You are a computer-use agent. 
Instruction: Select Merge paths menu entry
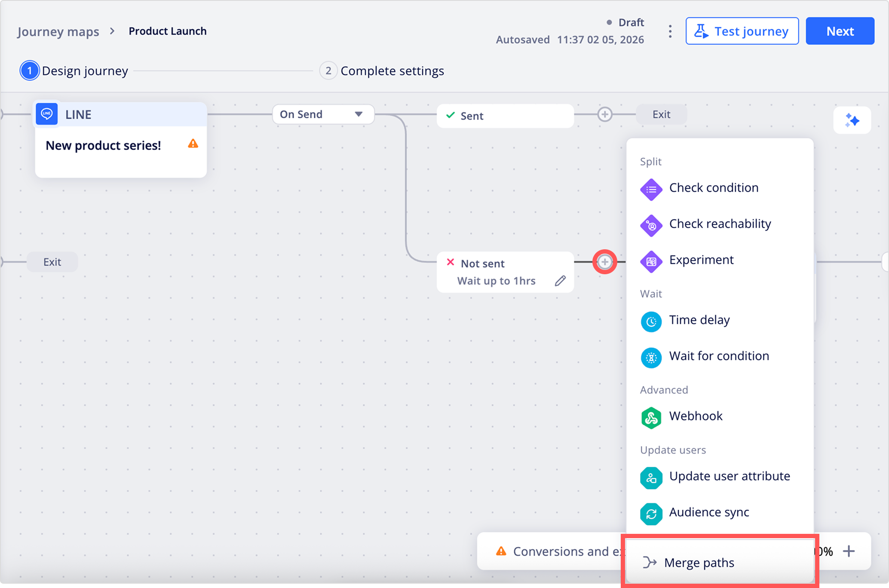[699, 563]
